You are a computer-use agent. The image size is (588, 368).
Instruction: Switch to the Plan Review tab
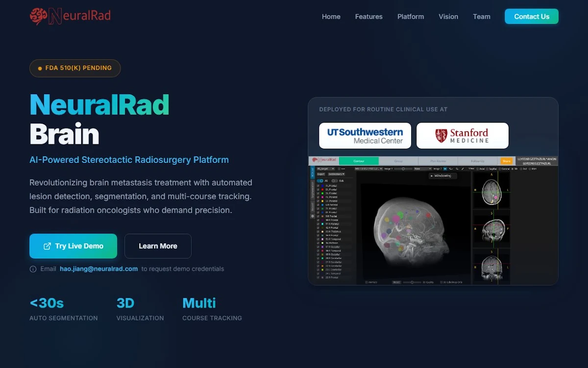pos(438,161)
